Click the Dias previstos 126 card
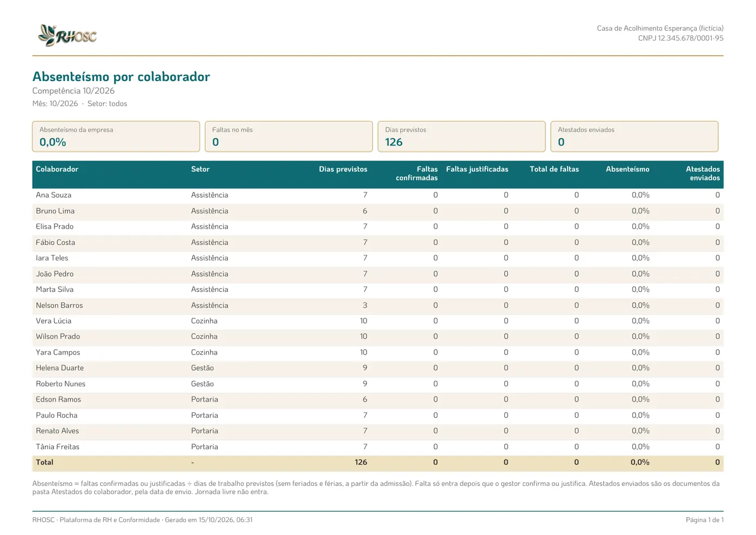This screenshot has height=535, width=756. coord(462,136)
